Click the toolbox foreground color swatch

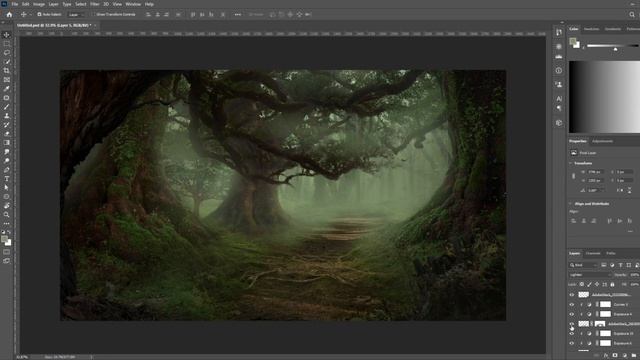click(x=4, y=240)
